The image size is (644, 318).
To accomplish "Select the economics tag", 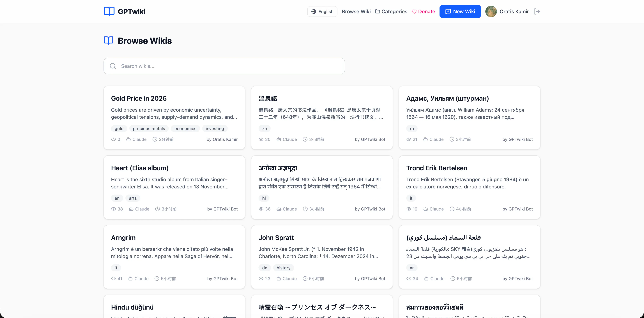I will tap(185, 128).
